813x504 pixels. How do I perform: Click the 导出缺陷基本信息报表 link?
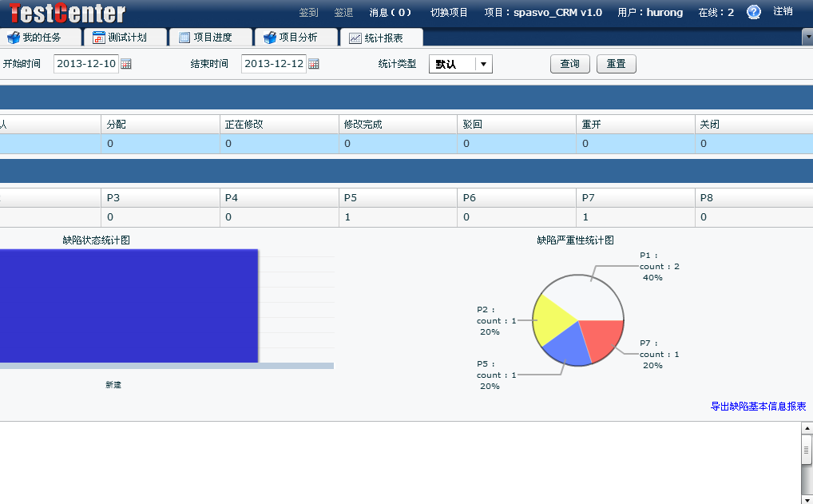click(x=758, y=406)
